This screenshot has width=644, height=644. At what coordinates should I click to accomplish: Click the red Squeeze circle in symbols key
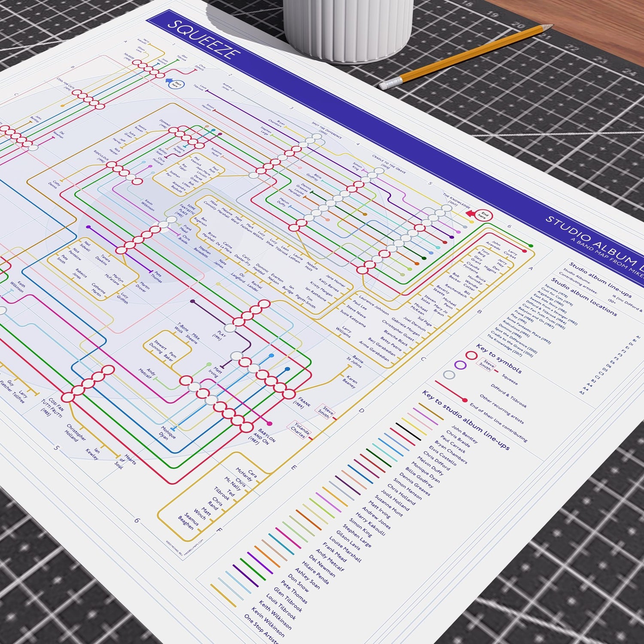(x=471, y=355)
